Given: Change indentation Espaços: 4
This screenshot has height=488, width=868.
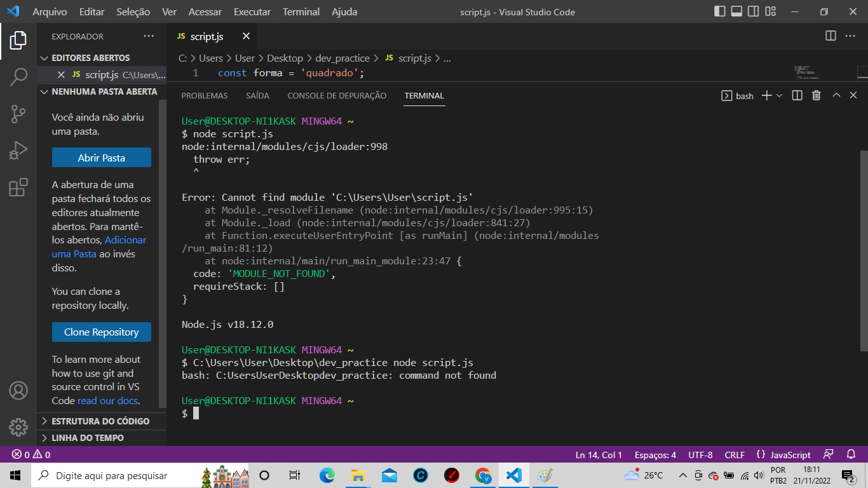Looking at the screenshot, I should [x=655, y=455].
